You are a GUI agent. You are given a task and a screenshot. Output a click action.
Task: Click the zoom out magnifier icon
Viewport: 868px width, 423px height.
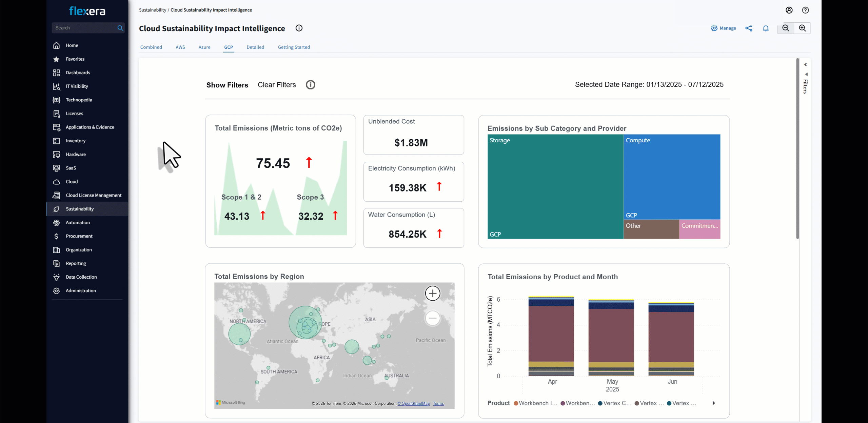(786, 28)
